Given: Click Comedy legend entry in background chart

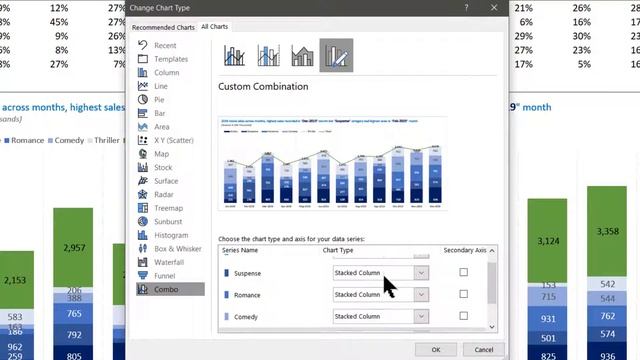Looking at the screenshot, I should pos(66,140).
